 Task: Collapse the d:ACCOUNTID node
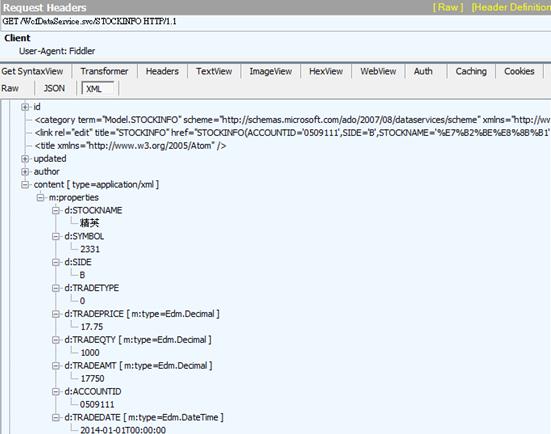tap(56, 392)
